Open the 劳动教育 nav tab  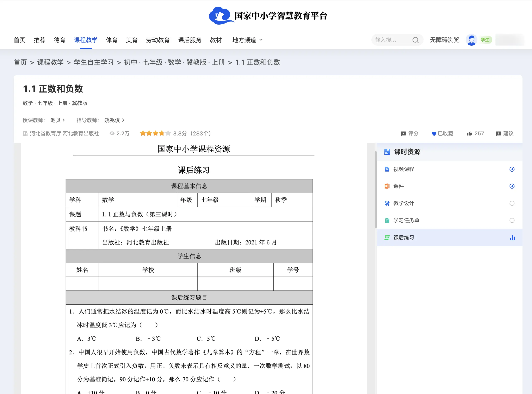click(158, 40)
